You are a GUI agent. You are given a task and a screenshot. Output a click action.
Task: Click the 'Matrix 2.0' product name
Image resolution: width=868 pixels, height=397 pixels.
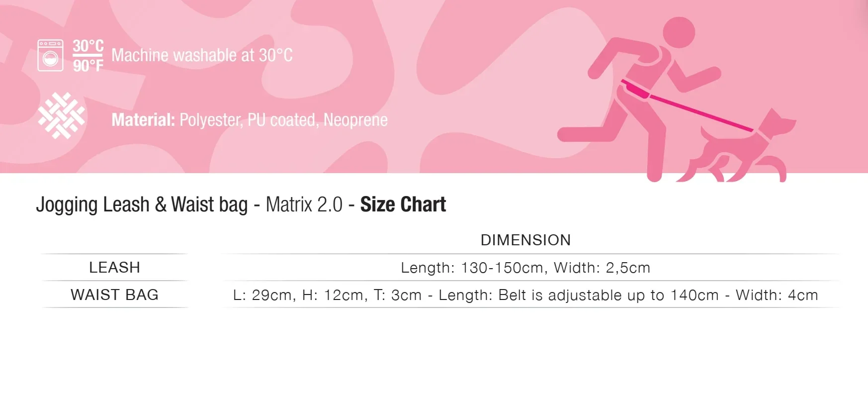(x=304, y=204)
